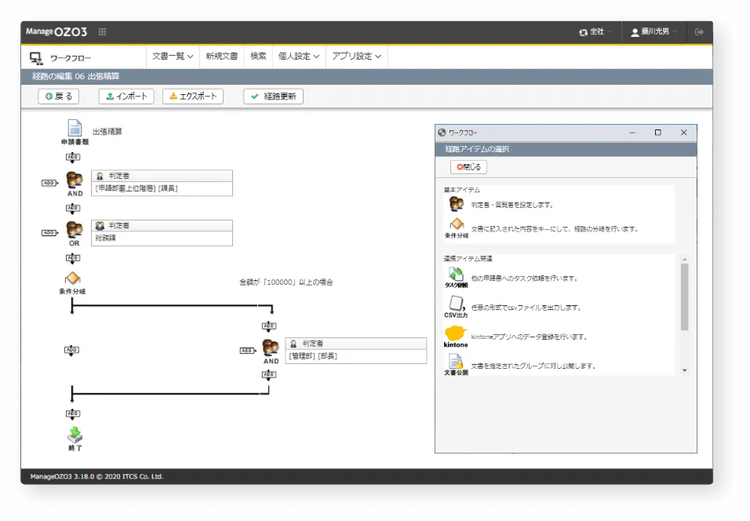Click the ManageOZO3 logo
This screenshot has width=750, height=521.
tap(56, 32)
